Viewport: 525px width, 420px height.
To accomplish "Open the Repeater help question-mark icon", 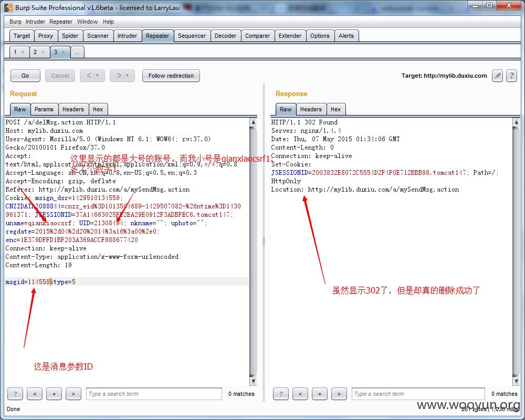I will pos(511,76).
